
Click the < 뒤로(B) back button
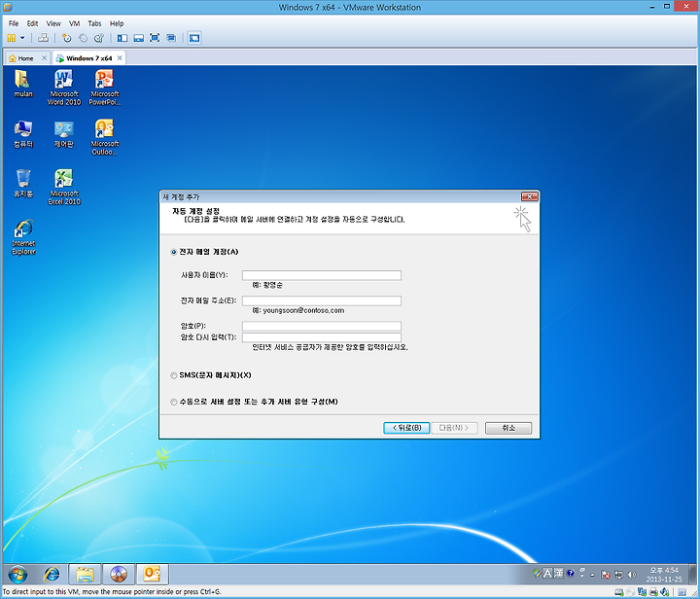[406, 428]
